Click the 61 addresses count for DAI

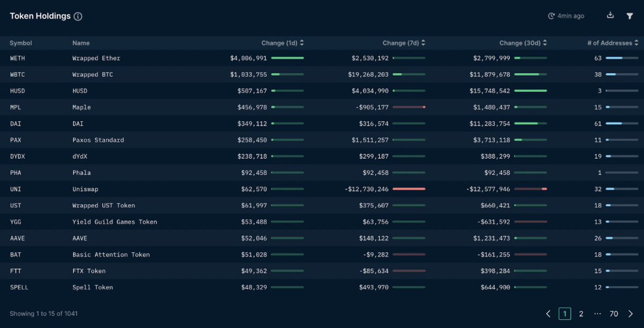click(598, 123)
